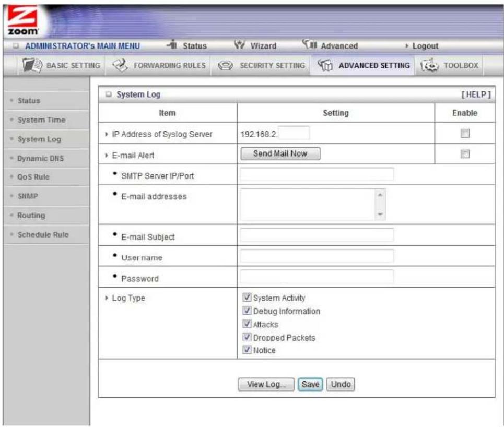Click the Advanced Setting icon
The width and height of the screenshot is (504, 427).
[x=325, y=65]
